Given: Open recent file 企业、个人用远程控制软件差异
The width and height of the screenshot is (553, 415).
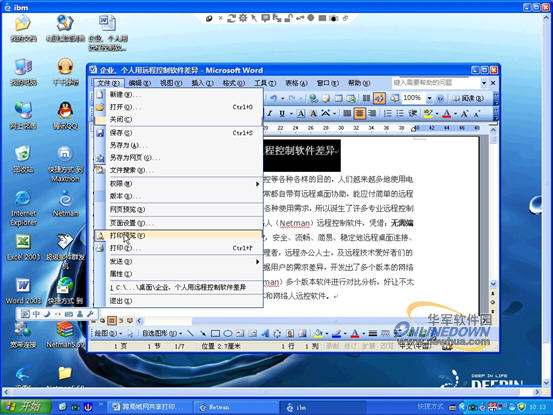Looking at the screenshot, I should (178, 287).
